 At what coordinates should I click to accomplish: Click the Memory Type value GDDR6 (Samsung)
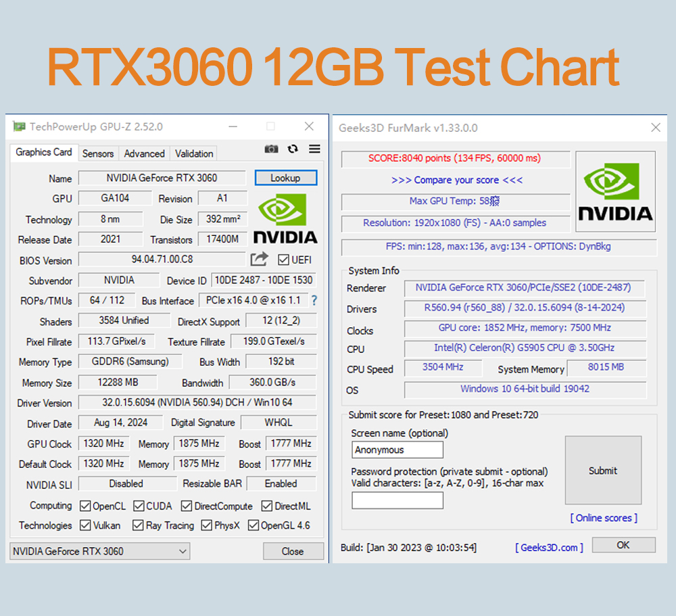pyautogui.click(x=130, y=362)
